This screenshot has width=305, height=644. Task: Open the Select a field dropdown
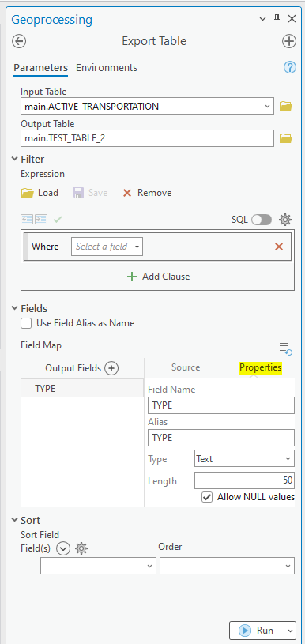(x=107, y=247)
